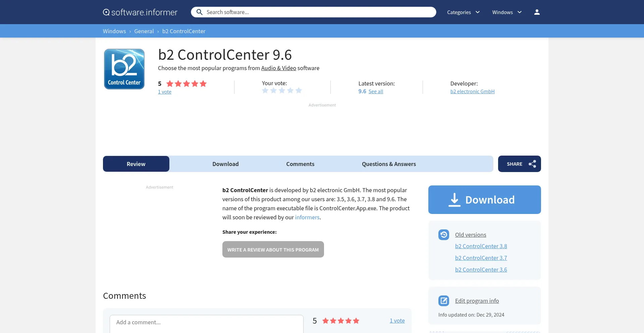Image resolution: width=644 pixels, height=333 pixels.
Task: Expand the Categories dropdown
Action: tap(463, 12)
